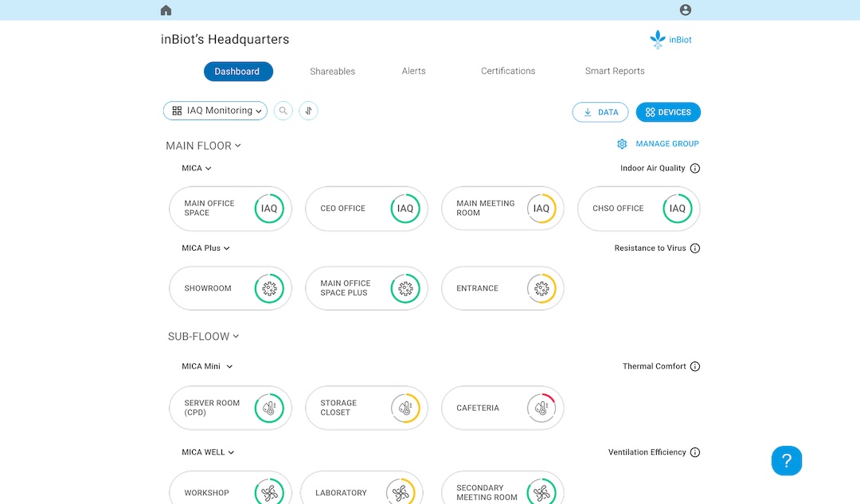This screenshot has width=860, height=504.
Task: Select the Dashboard tab
Action: 238,72
